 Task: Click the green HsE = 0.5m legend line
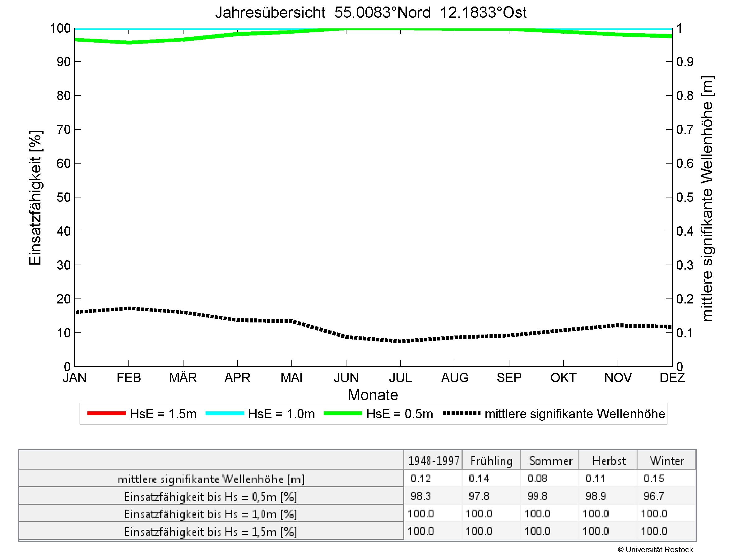click(x=343, y=414)
